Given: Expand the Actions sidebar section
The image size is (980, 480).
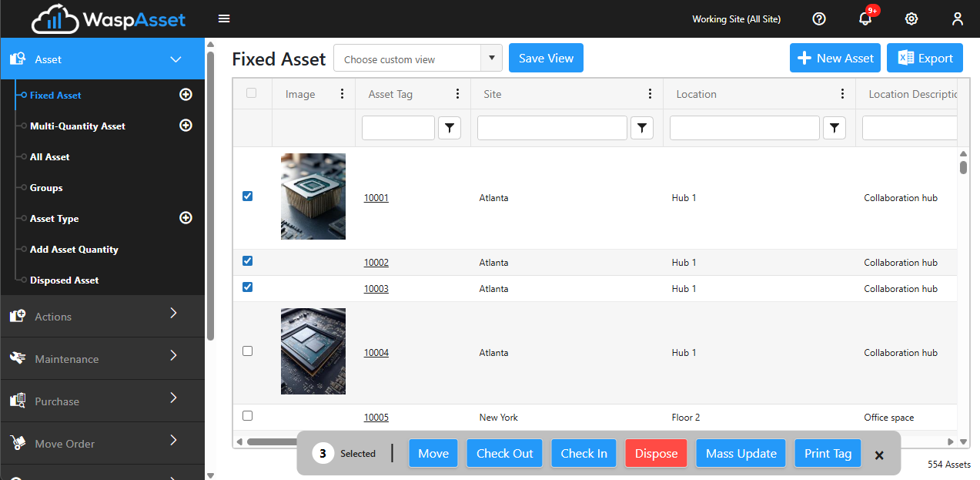Looking at the screenshot, I should pos(173,313).
